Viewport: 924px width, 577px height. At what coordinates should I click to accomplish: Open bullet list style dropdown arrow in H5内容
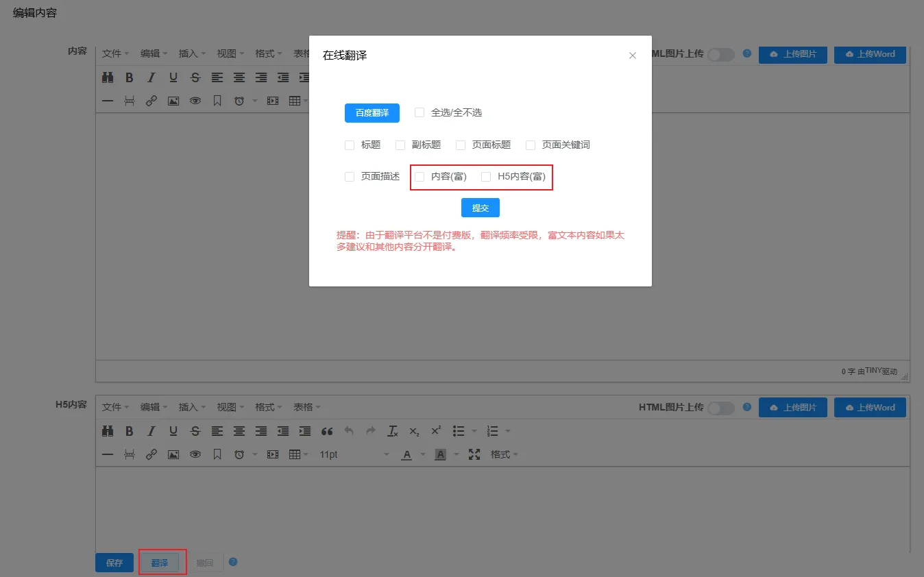474,431
